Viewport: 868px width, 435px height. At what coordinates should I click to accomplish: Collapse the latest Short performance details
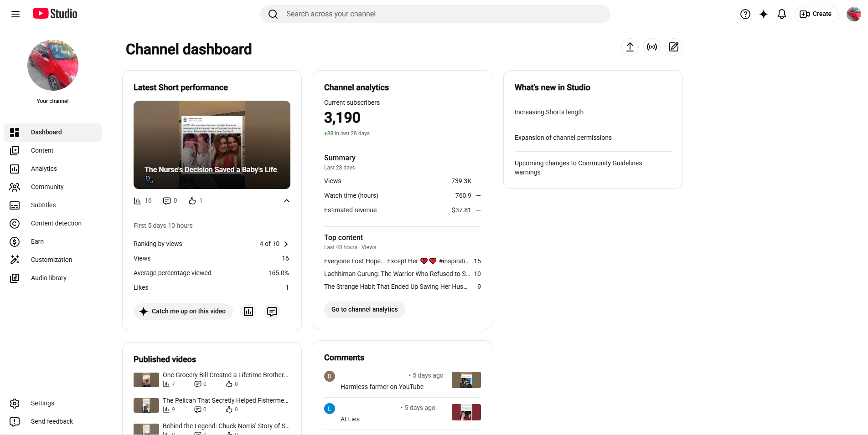[x=287, y=201]
